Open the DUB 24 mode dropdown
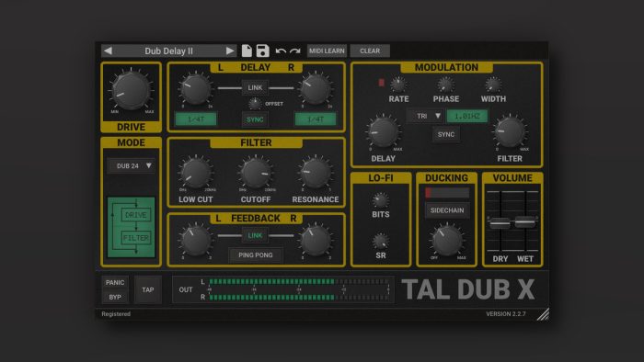Viewport: 644px width, 362px height. 132,166
